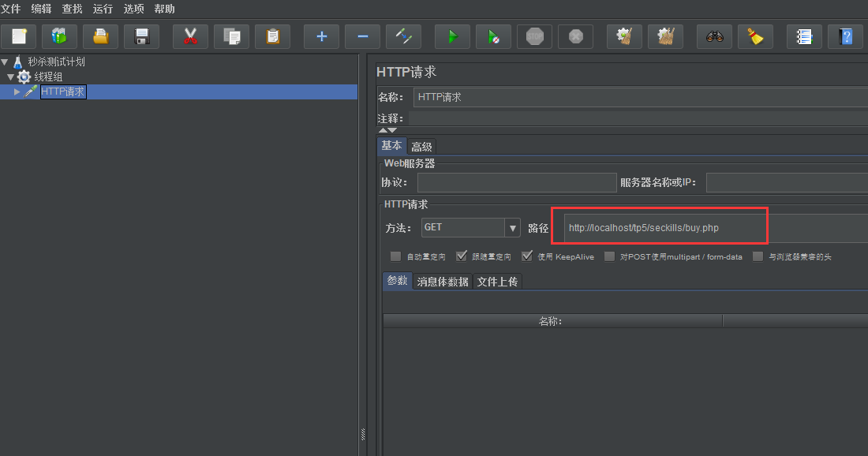Select the HTTP请求 sampler in tree

coord(62,92)
